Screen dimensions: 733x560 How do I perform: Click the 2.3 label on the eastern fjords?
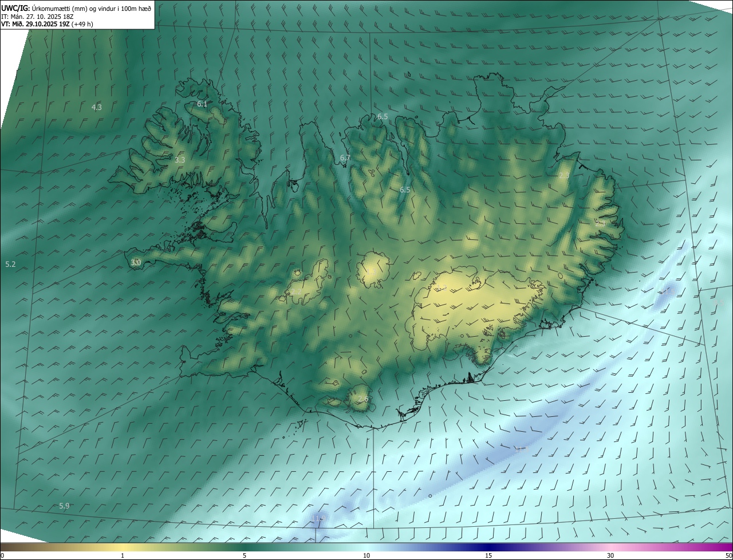(601, 223)
